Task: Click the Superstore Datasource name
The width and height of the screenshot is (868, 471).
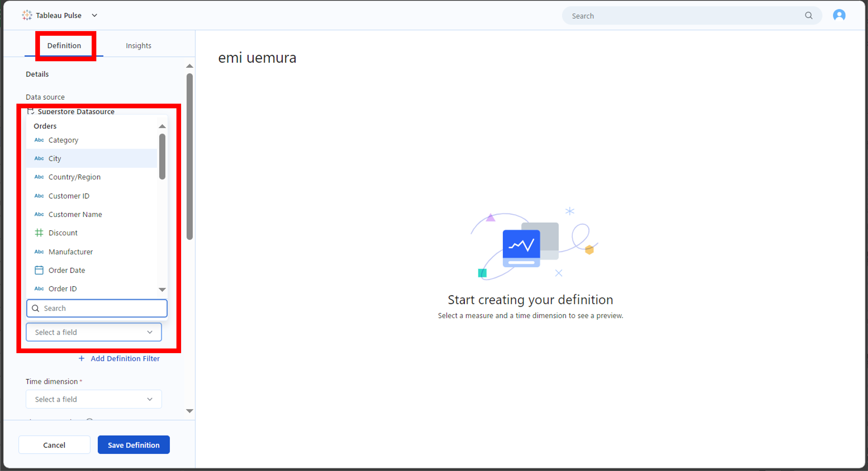Action: pyautogui.click(x=76, y=111)
